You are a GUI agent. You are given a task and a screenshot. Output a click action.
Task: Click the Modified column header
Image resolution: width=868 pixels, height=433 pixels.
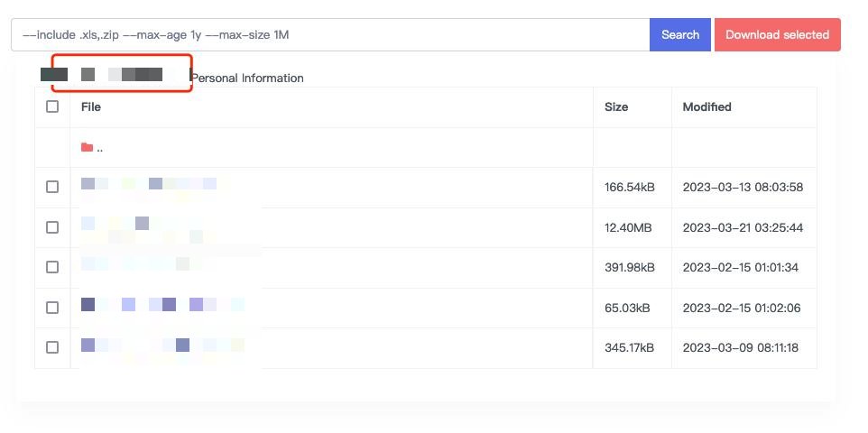click(706, 106)
